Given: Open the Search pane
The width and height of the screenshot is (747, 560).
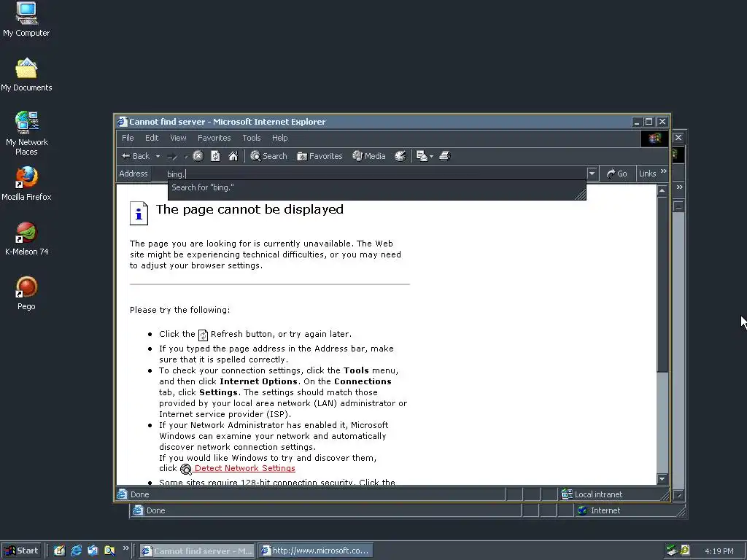Looking at the screenshot, I should click(x=268, y=156).
